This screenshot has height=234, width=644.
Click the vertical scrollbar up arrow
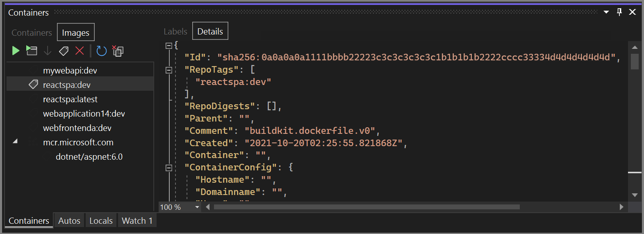[635, 47]
